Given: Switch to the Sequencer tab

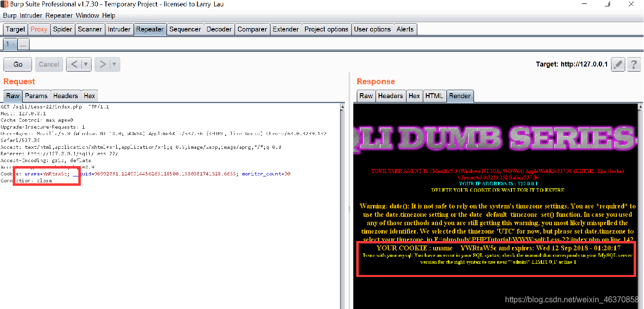Looking at the screenshot, I should click(185, 29).
